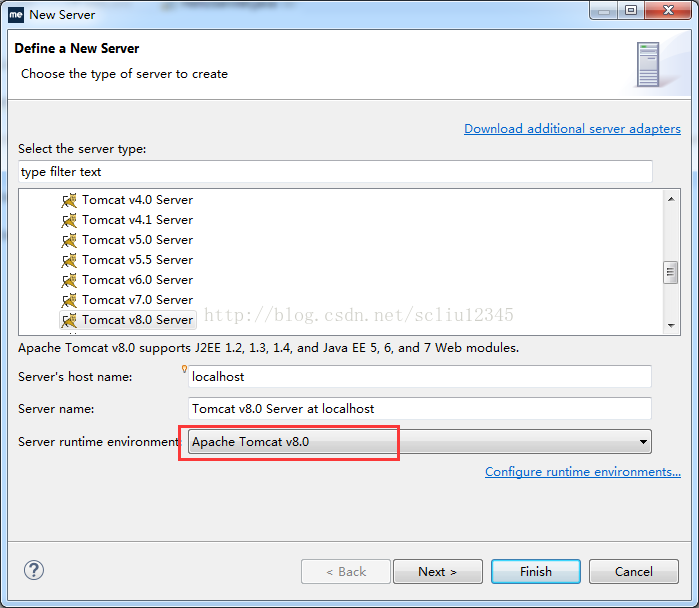
Task: Open Server runtime environment dropdown
Action: (x=419, y=442)
